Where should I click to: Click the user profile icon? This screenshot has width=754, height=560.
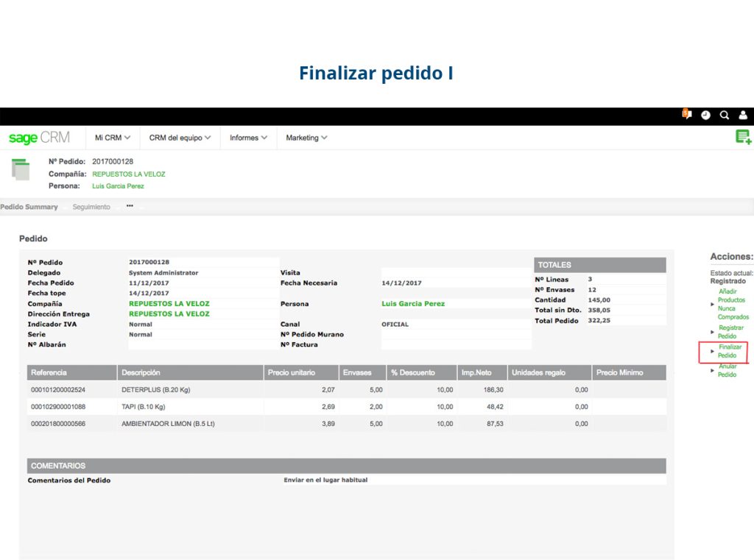coord(742,115)
